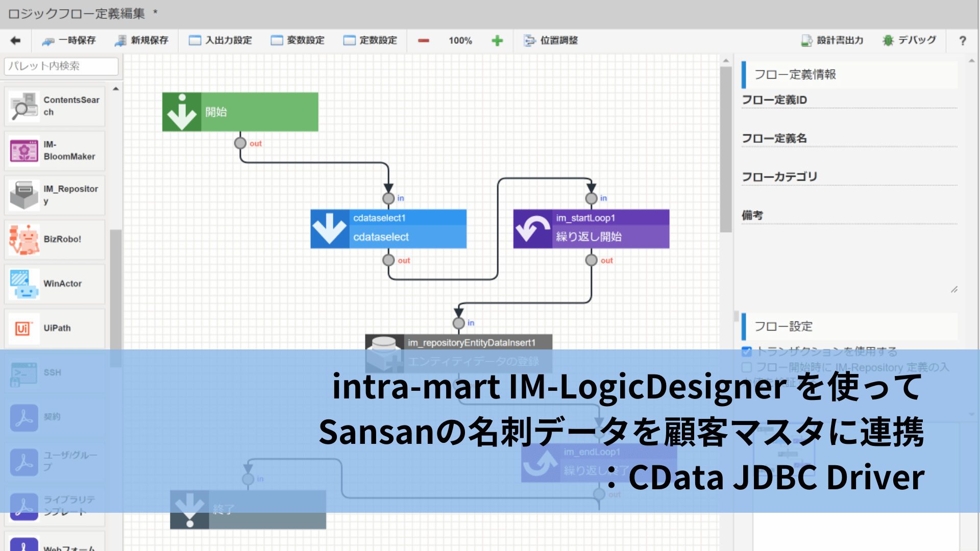Image resolution: width=980 pixels, height=551 pixels.
Task: Open help with the ? button
Action: (962, 40)
